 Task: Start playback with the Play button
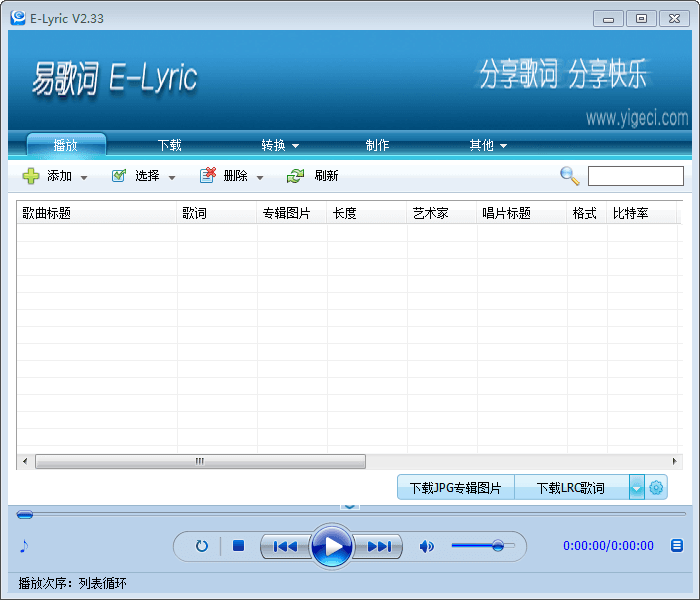pos(332,546)
